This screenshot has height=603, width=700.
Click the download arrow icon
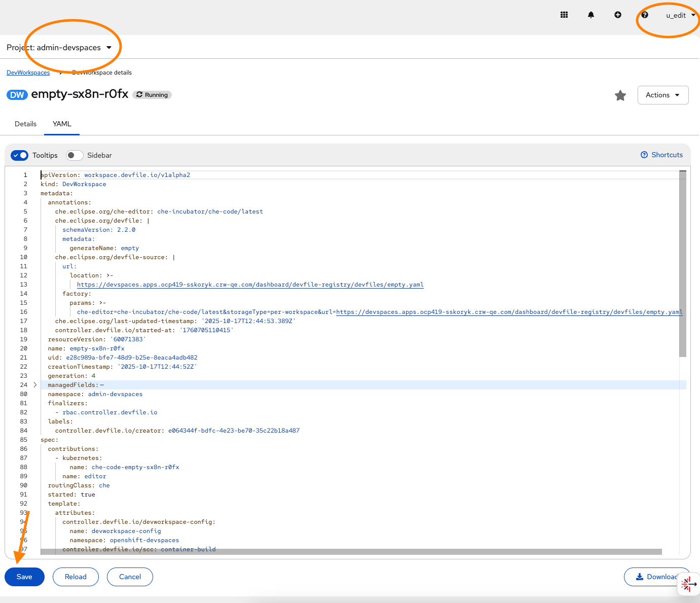tap(640, 577)
